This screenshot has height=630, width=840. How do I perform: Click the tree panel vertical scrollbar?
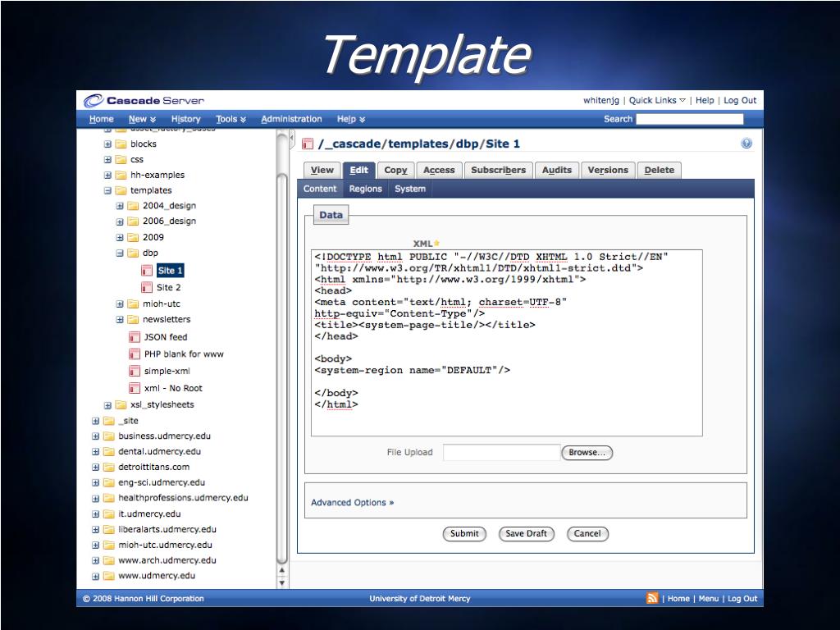coord(282,370)
